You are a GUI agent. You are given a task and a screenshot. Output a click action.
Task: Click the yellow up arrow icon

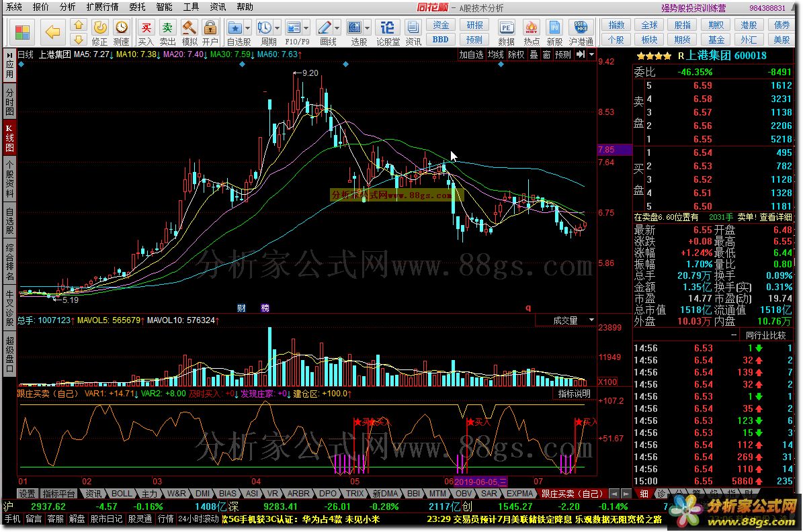[79, 25]
